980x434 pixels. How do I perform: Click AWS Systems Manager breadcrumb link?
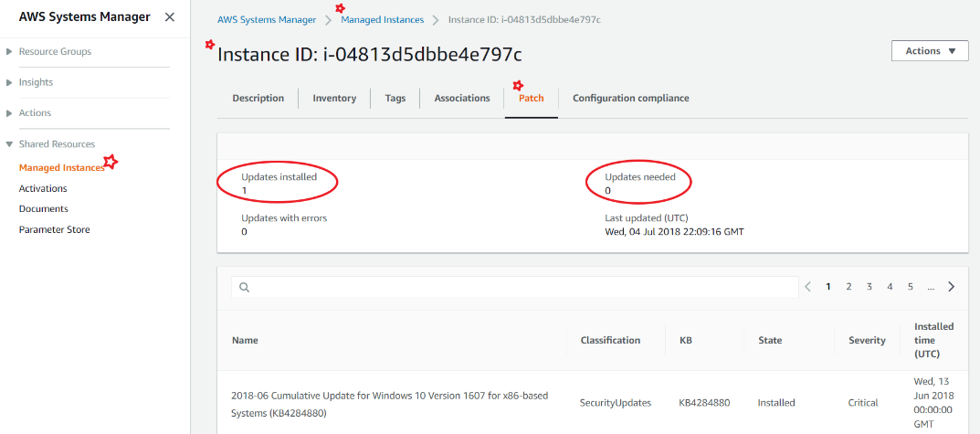(267, 19)
